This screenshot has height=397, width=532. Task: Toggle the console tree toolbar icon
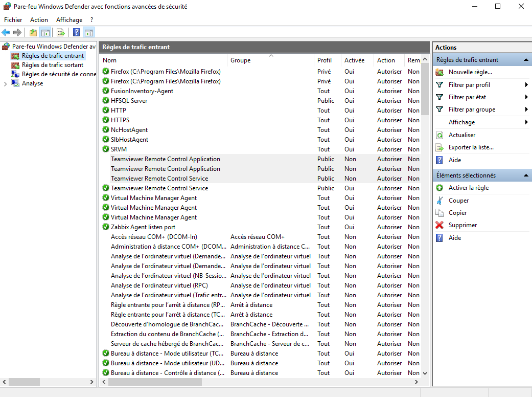coord(45,33)
